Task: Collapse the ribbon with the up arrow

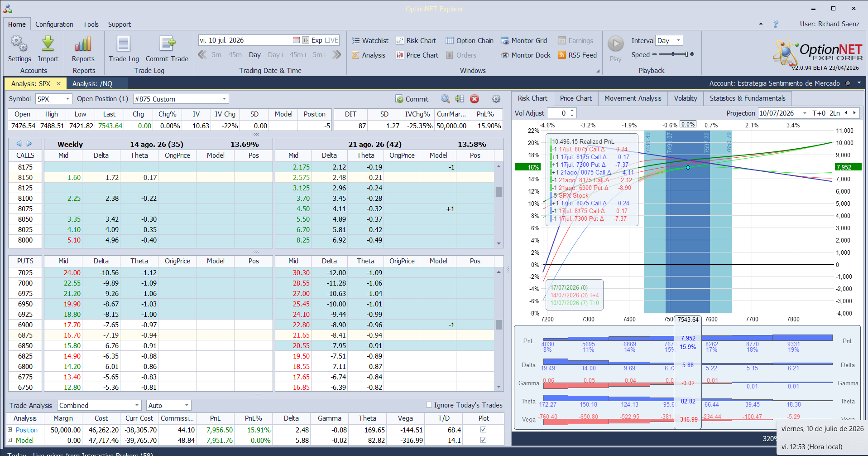Action: (x=761, y=24)
